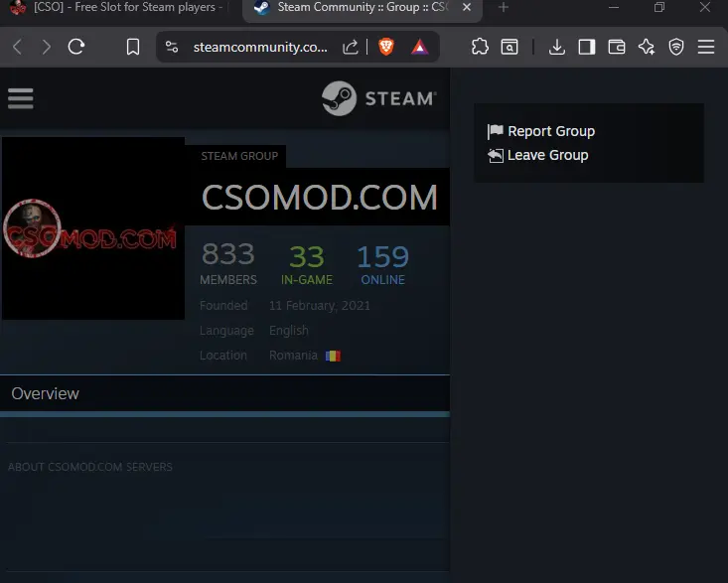View the 33 In-Game members

click(307, 264)
